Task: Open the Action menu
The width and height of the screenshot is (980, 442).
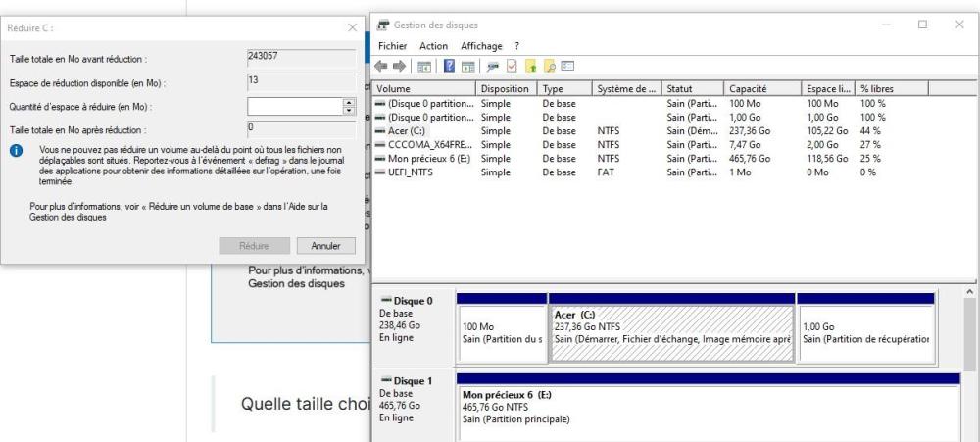Action: pyautogui.click(x=433, y=46)
